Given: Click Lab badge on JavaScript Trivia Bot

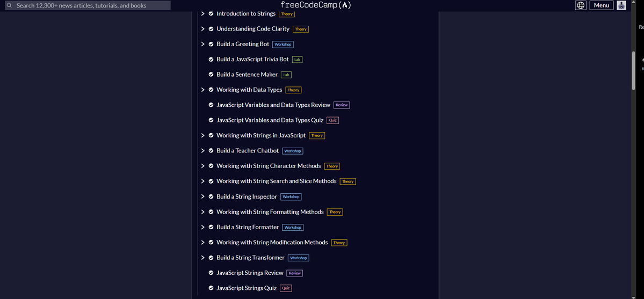Looking at the screenshot, I should pyautogui.click(x=298, y=60).
